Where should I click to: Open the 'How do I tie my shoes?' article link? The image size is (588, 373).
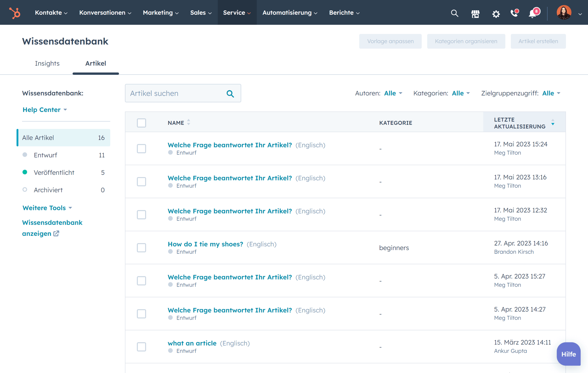tap(205, 244)
